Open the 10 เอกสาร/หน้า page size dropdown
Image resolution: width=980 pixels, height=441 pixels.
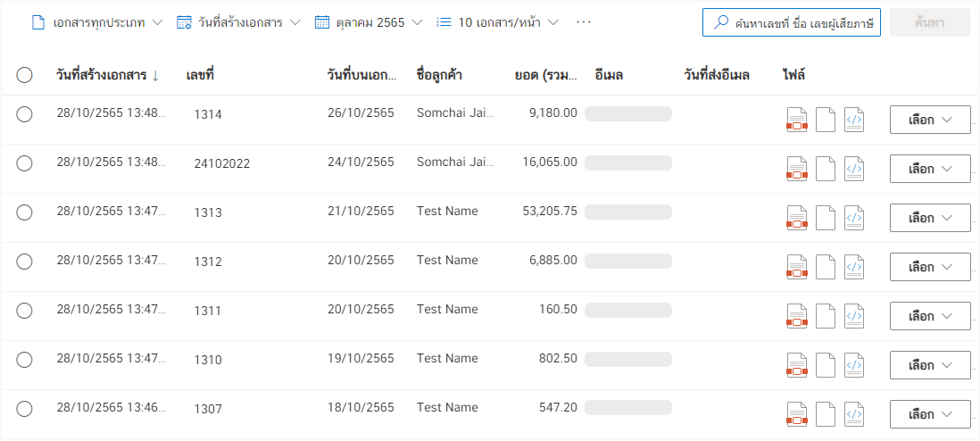click(x=497, y=22)
